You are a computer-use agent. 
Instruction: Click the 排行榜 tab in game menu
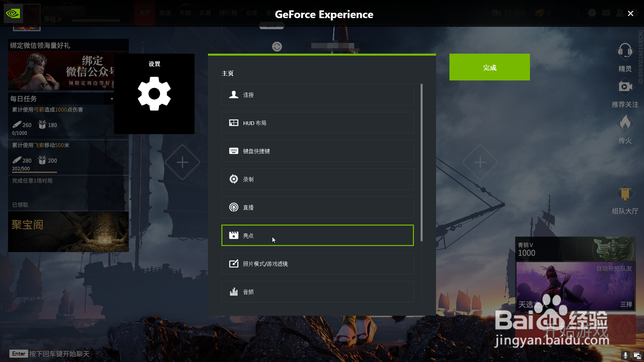[x=228, y=13]
